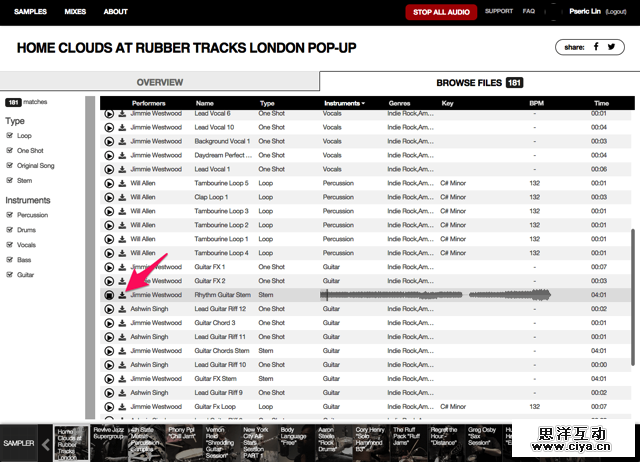Toggle the Drums instrument filter

coord(10,230)
